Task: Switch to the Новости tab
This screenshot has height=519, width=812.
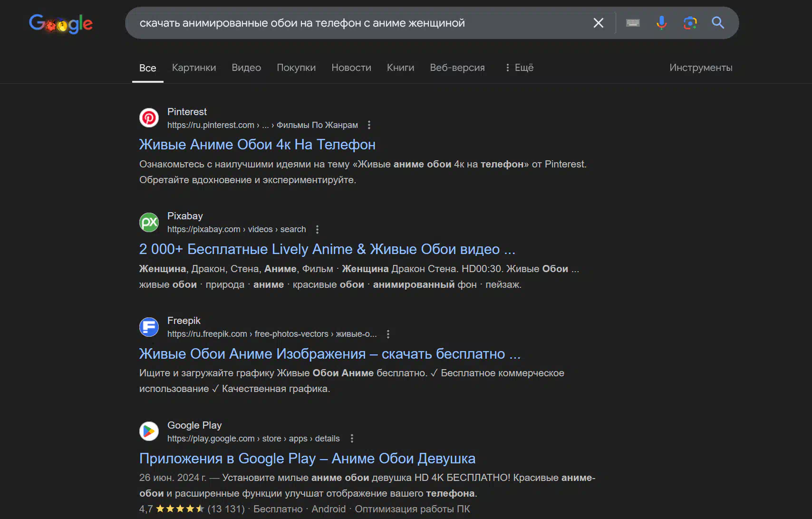Action: click(x=351, y=68)
